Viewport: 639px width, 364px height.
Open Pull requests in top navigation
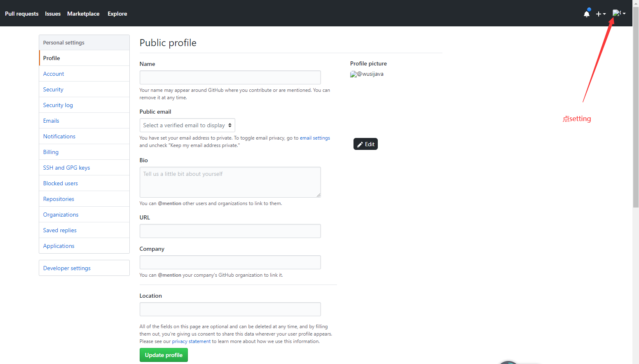22,14
